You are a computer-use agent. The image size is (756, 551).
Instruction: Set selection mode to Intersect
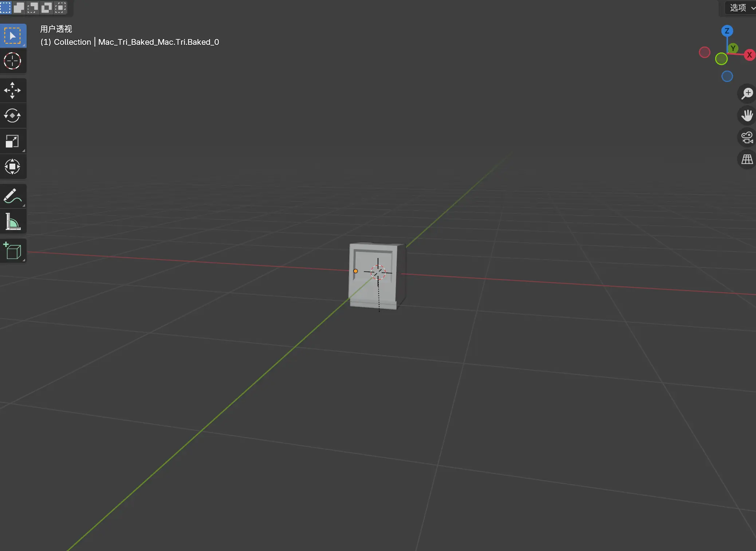pos(60,8)
